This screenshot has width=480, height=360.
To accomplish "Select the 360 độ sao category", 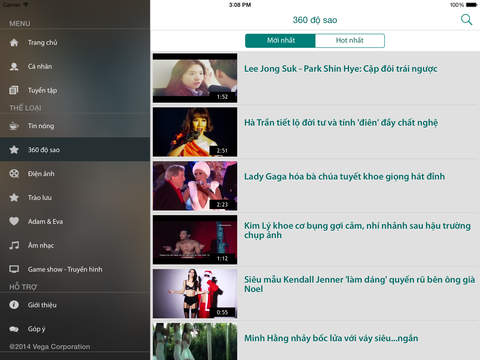I will (75, 150).
